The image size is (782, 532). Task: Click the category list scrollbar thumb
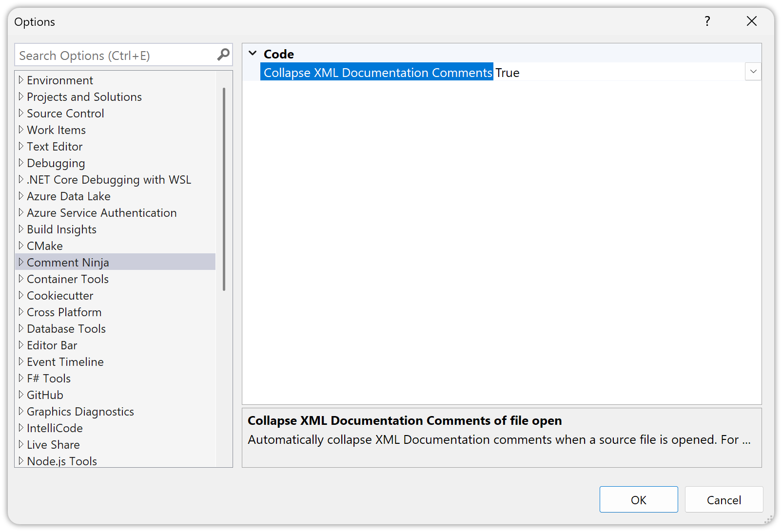pyautogui.click(x=224, y=189)
